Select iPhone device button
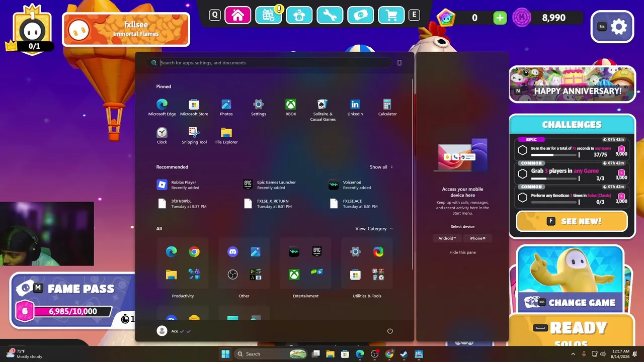 (x=477, y=238)
